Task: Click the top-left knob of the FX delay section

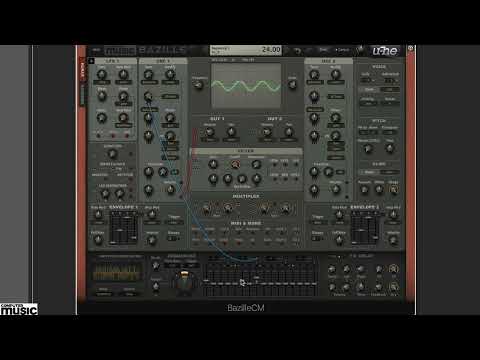Action: tap(332, 269)
